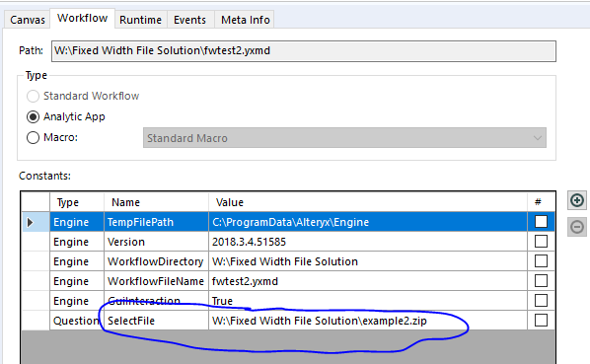The width and height of the screenshot is (590, 364).
Task: Switch to the Canvas tab
Action: (x=27, y=20)
